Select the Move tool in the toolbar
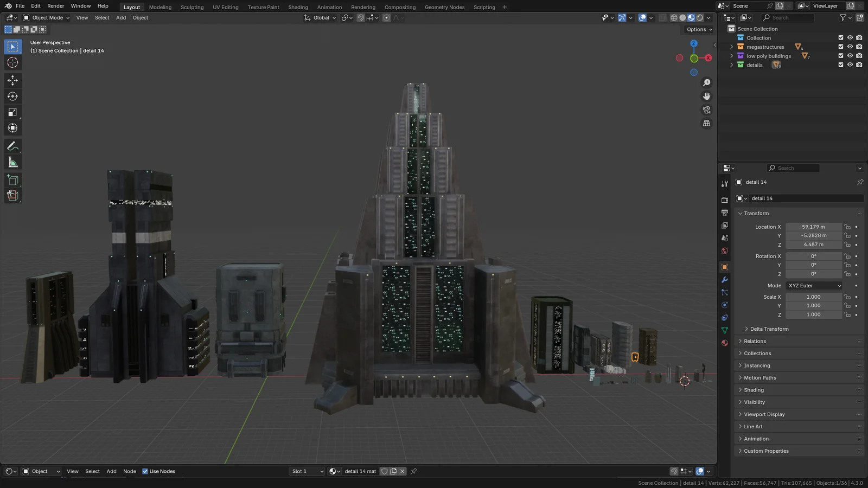Viewport: 868px width, 488px height. pyautogui.click(x=12, y=80)
